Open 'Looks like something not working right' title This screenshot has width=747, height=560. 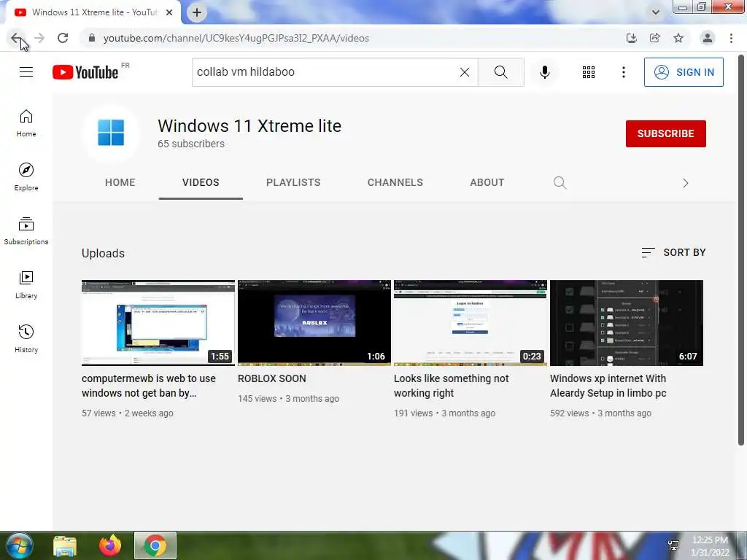pos(451,386)
